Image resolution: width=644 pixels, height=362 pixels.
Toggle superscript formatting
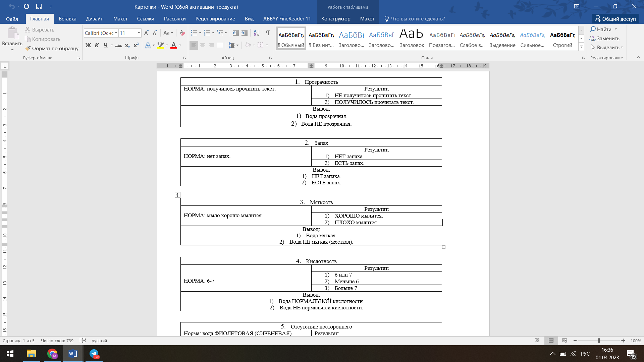(x=136, y=45)
